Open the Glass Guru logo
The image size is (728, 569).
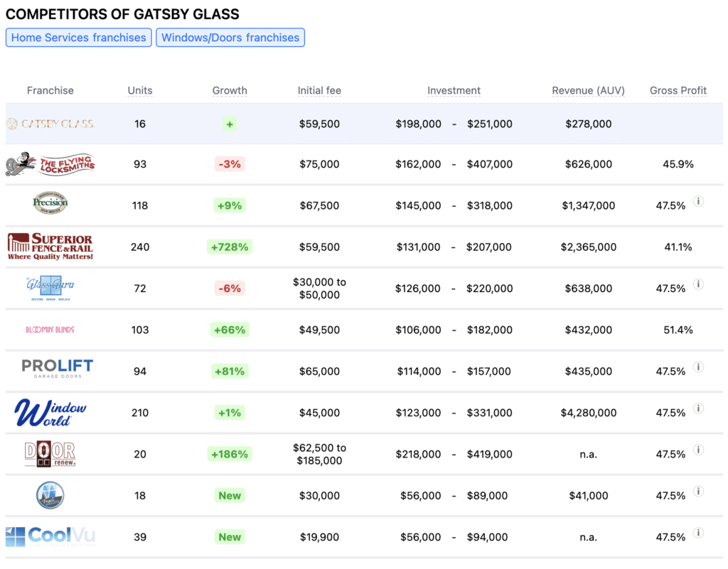[50, 288]
